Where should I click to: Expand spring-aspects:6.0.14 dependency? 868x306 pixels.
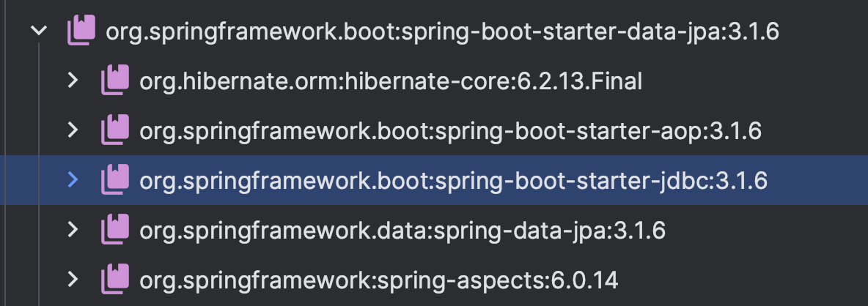pyautogui.click(x=73, y=280)
